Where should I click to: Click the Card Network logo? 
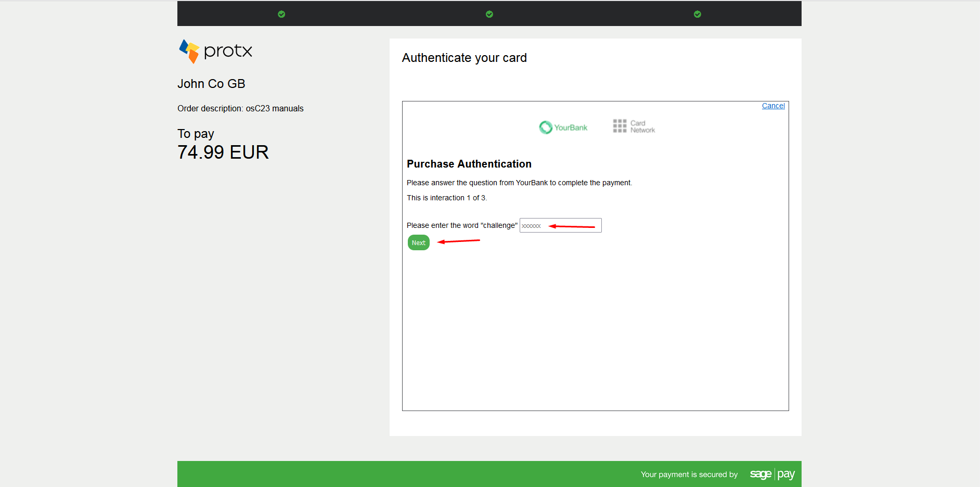634,126
